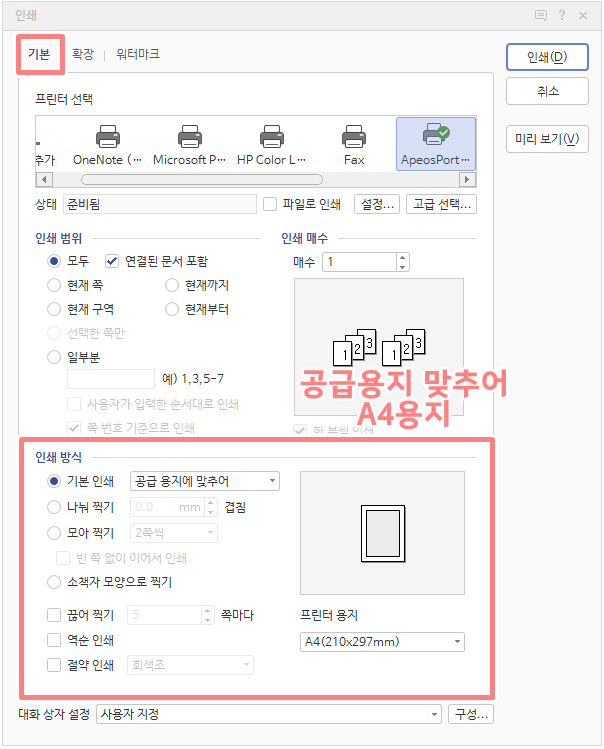Click the 일부분 page range input field
Screen dimensions: 604x749
coord(111,379)
